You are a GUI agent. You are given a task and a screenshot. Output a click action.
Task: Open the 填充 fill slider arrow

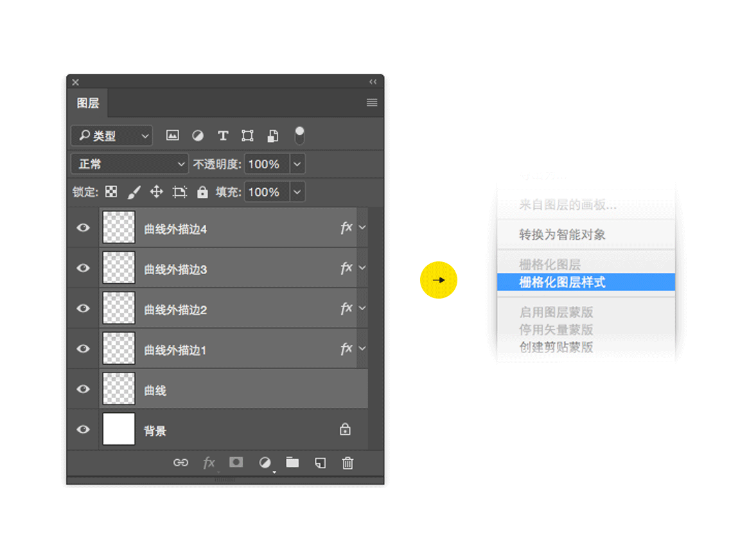[x=297, y=192]
